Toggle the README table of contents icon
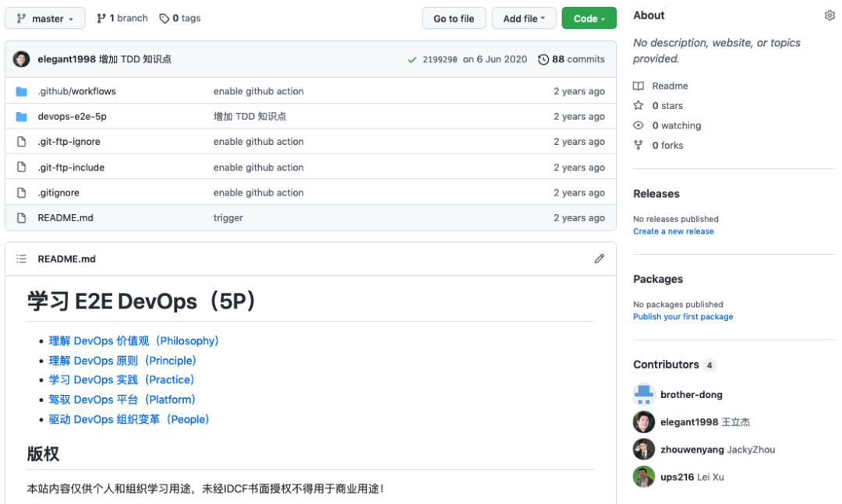 [x=22, y=259]
